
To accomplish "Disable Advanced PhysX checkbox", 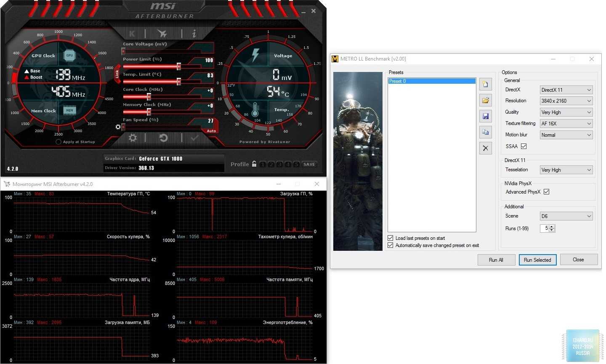I will pos(546,192).
